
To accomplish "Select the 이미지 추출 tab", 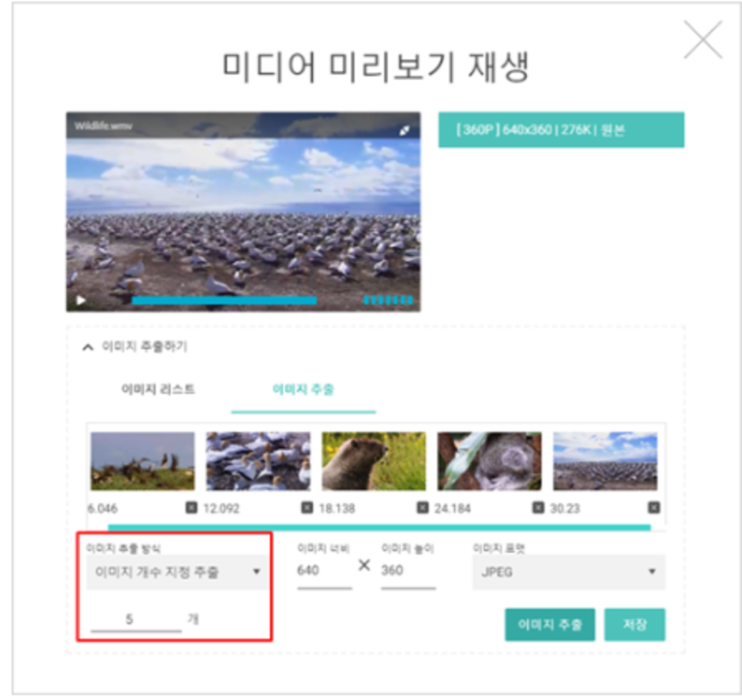I will (x=303, y=389).
